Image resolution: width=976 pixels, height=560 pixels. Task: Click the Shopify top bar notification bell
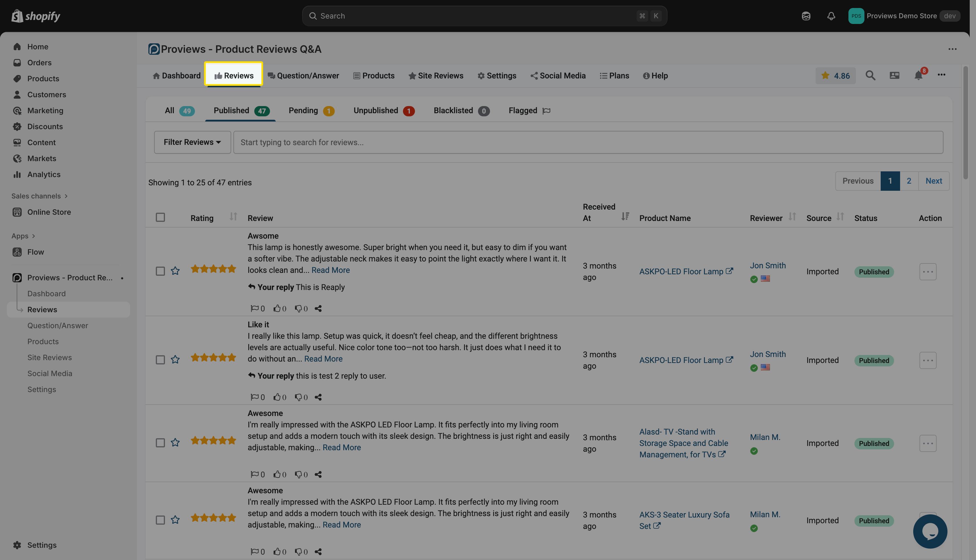(831, 16)
